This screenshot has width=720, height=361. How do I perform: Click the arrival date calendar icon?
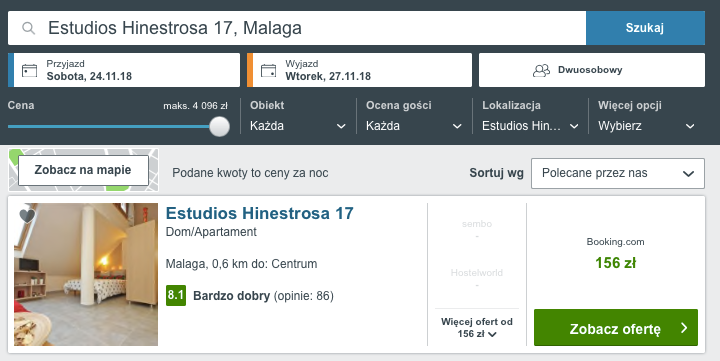(29, 70)
